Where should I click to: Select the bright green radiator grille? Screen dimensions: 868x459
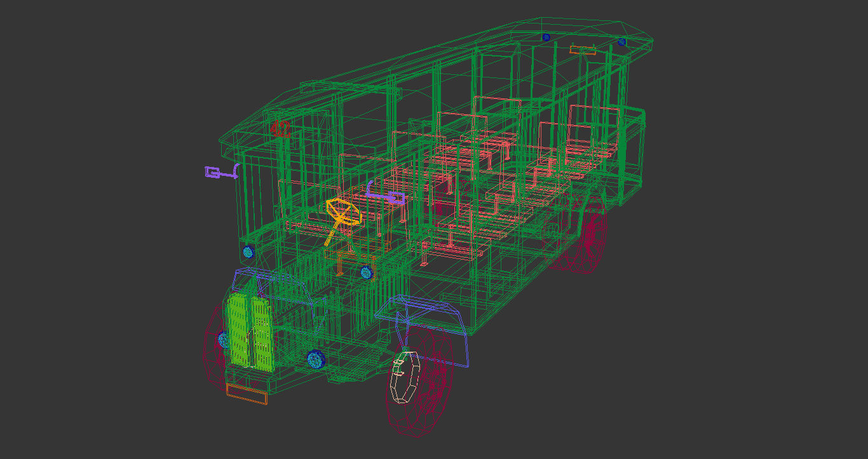[x=250, y=331]
